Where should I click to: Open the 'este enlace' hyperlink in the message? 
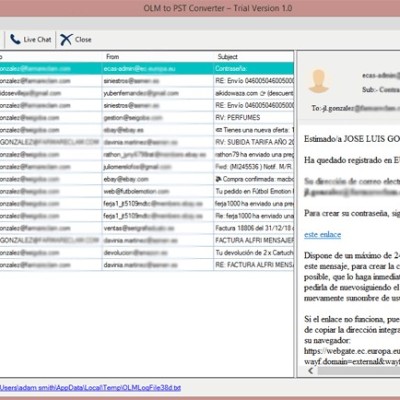[x=322, y=235]
